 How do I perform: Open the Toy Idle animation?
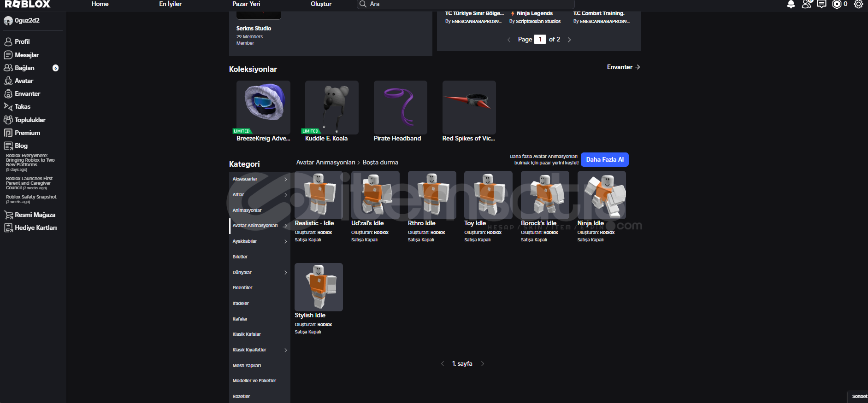(488, 195)
